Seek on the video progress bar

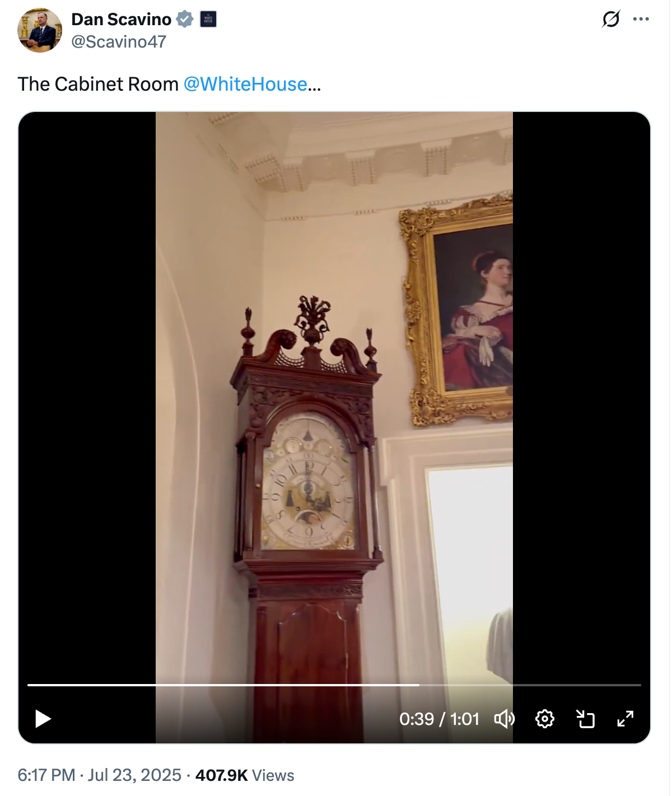click(x=334, y=685)
